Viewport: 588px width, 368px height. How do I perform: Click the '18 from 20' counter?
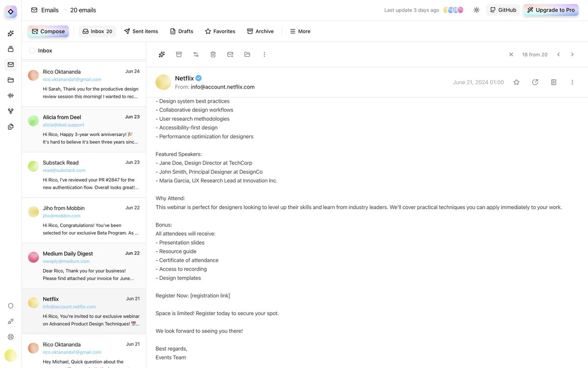tap(535, 54)
